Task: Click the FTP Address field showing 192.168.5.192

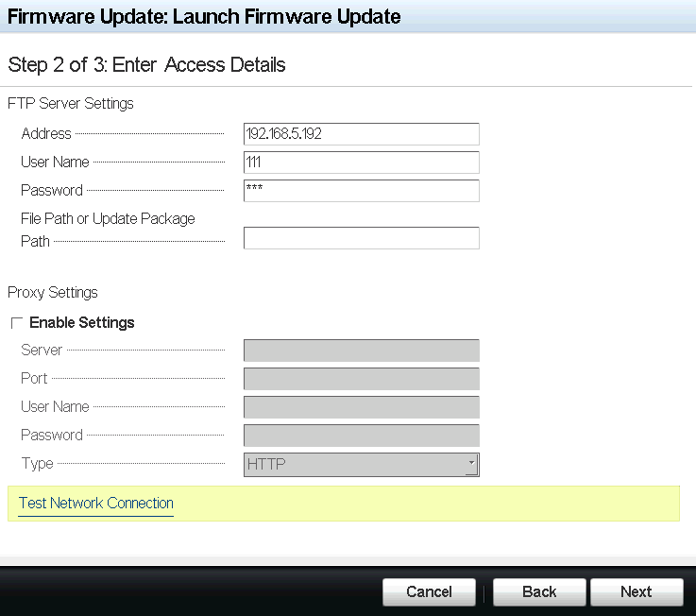Action: click(361, 134)
